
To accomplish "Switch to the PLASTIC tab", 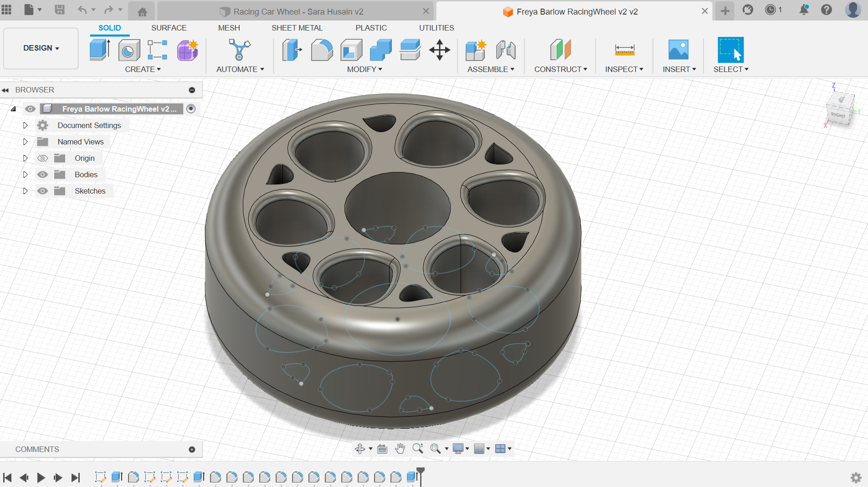I will (371, 28).
